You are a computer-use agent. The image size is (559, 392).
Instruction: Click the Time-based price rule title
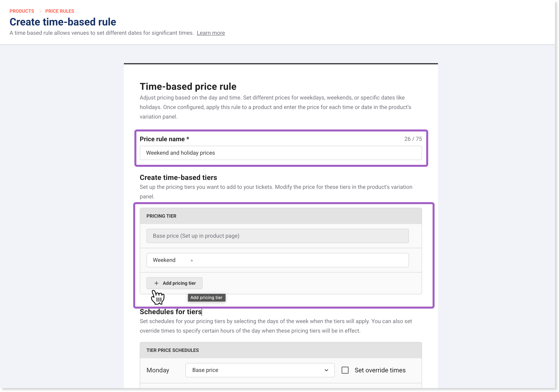point(188,87)
